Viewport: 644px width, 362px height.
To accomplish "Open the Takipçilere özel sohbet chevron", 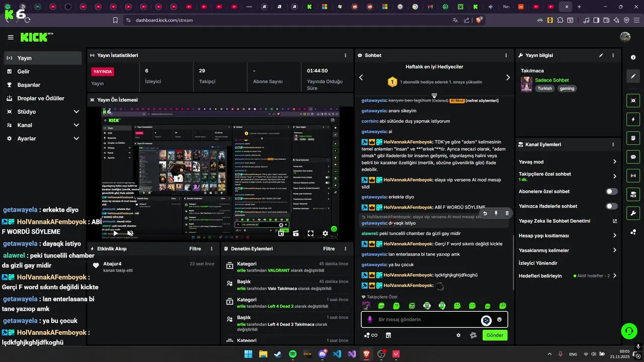I will coord(614,176).
